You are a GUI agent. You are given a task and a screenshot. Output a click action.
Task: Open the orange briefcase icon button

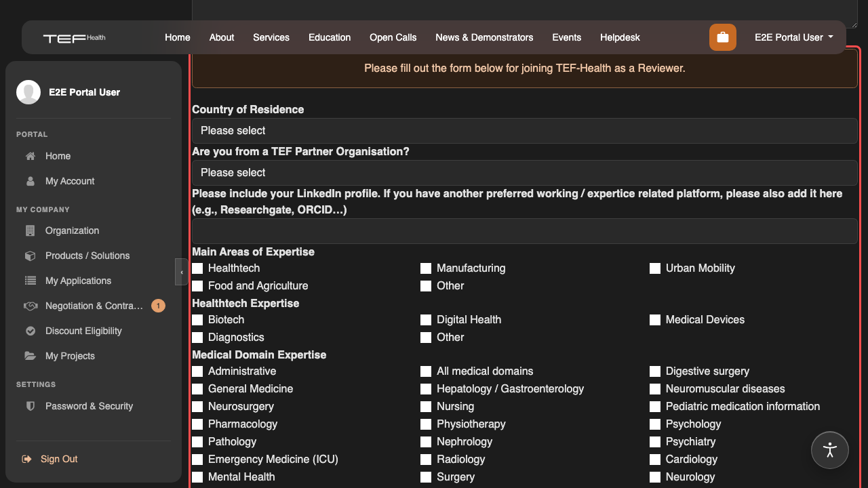(723, 37)
